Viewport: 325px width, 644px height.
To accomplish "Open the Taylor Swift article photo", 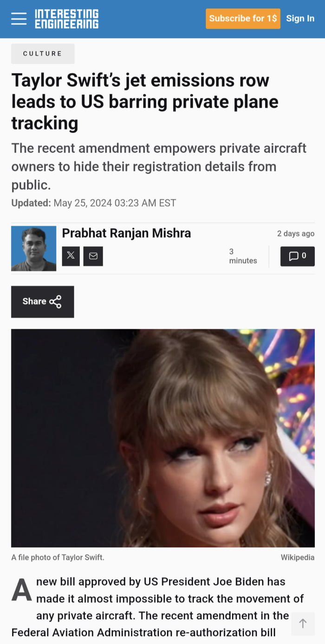I will coord(163,438).
